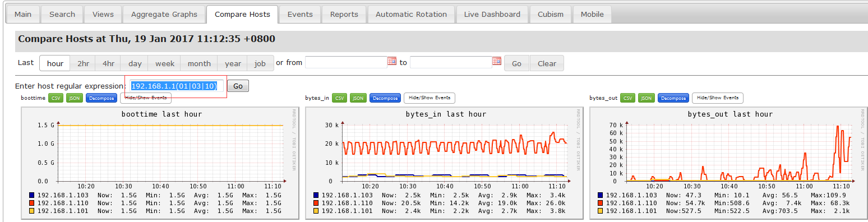Viewport: 868px width, 222px height.
Task: Select the year time range
Action: pyautogui.click(x=233, y=63)
